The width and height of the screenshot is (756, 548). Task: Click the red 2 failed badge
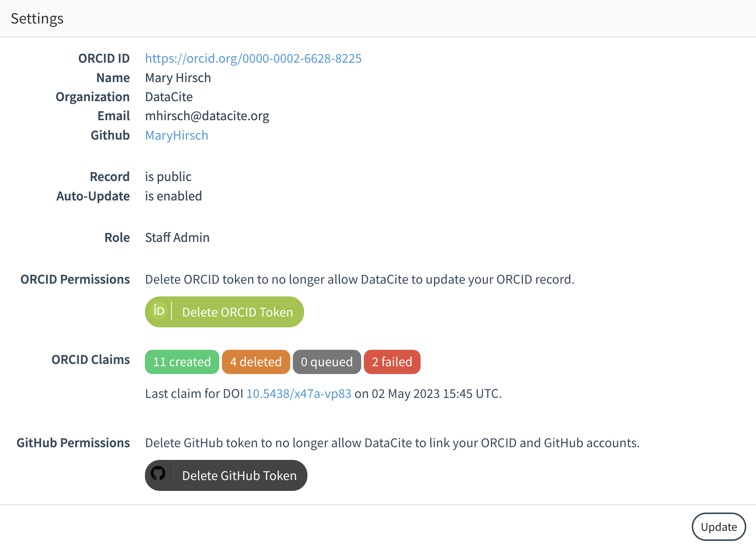392,362
